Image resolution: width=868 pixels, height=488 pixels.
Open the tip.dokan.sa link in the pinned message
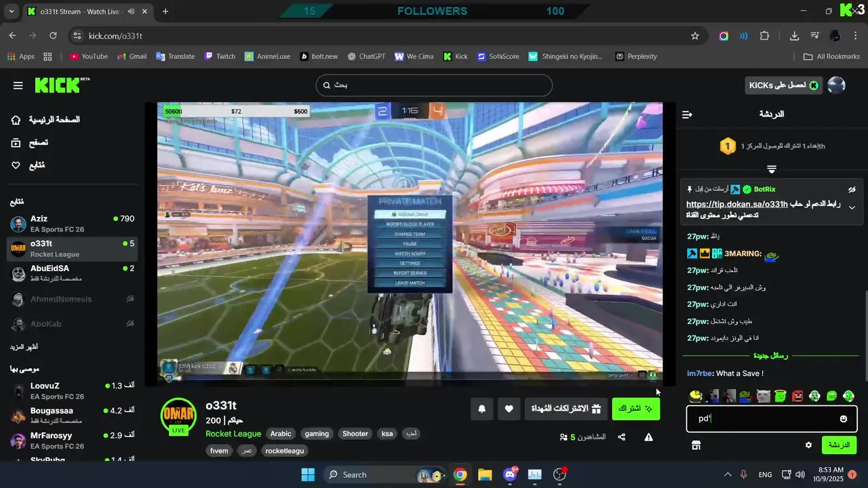pyautogui.click(x=737, y=204)
